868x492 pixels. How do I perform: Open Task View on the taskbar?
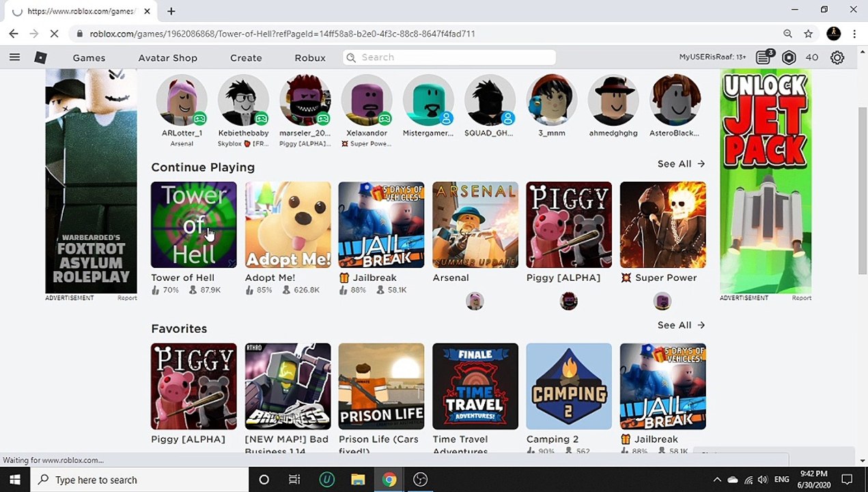point(294,480)
